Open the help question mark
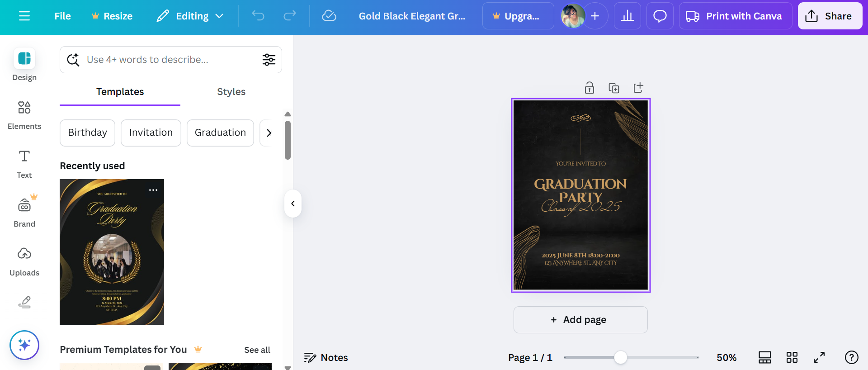Viewport: 868px width, 370px height. pos(852,357)
